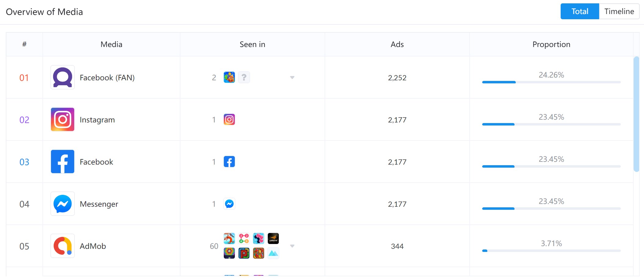Click the Ads column header

click(397, 44)
